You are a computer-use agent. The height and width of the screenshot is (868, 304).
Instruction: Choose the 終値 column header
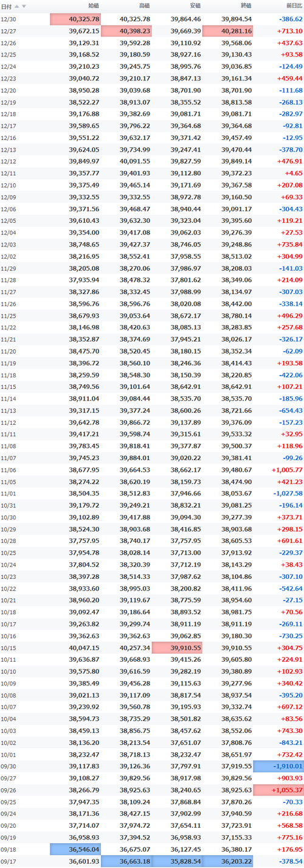[246, 6]
